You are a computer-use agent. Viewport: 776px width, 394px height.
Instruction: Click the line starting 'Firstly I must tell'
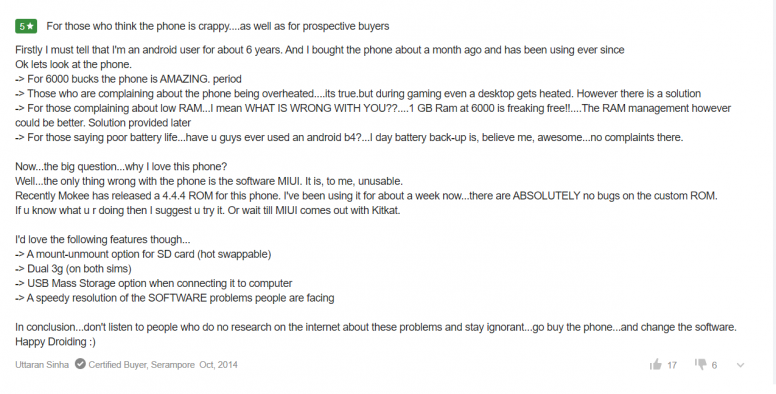coord(320,50)
